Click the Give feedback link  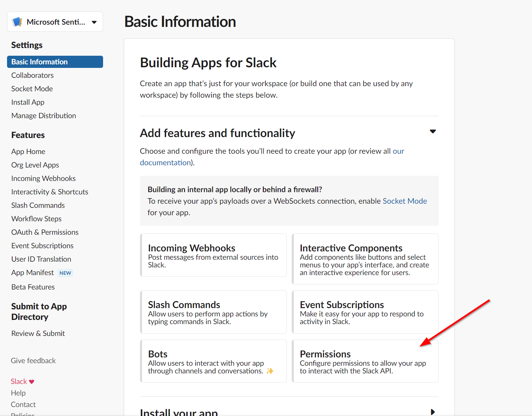pos(33,361)
